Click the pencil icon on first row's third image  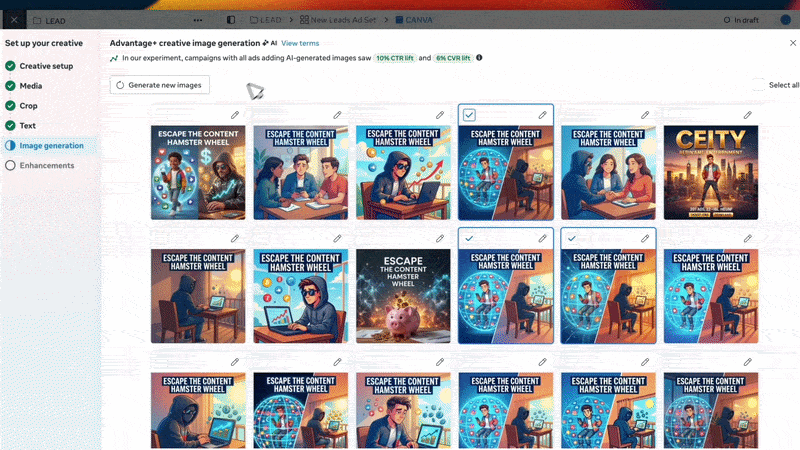pyautogui.click(x=439, y=115)
